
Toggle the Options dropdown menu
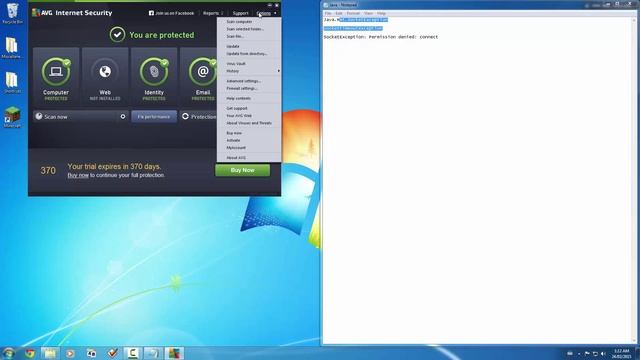coord(267,13)
